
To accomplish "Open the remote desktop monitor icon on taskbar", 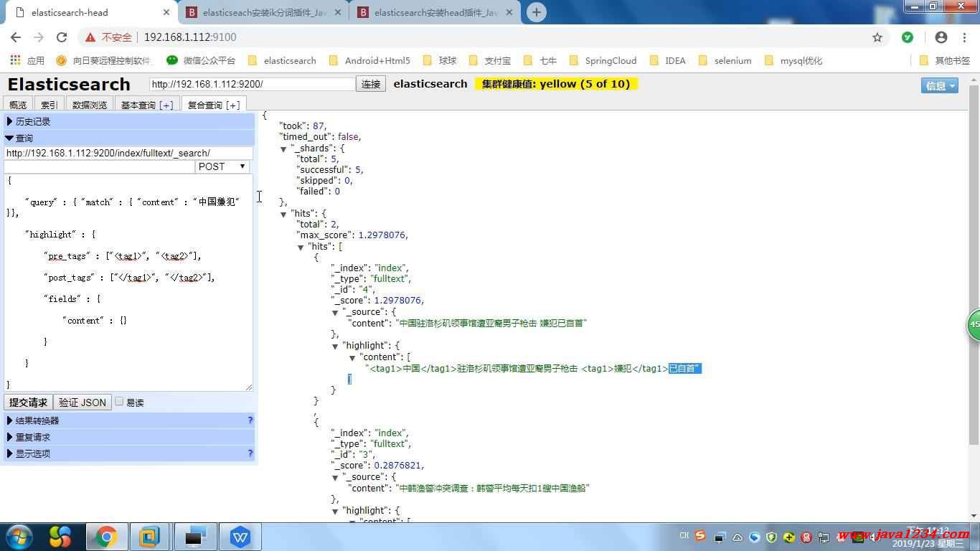I will [195, 537].
